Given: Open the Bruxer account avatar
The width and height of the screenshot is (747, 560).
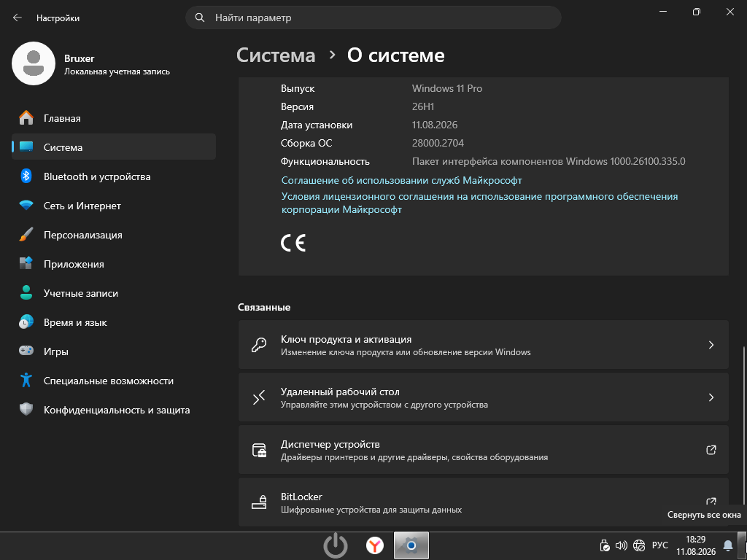Looking at the screenshot, I should 34,63.
